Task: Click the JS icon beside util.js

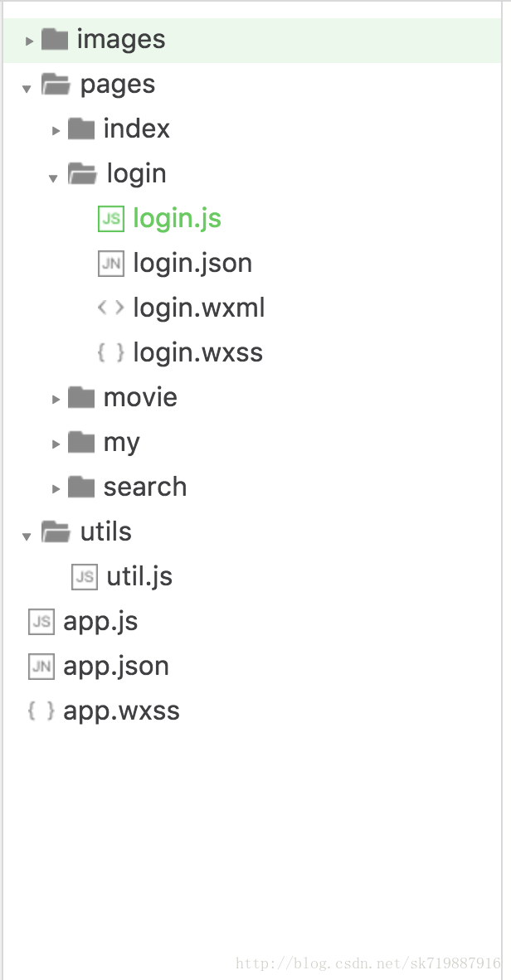Action: (84, 577)
